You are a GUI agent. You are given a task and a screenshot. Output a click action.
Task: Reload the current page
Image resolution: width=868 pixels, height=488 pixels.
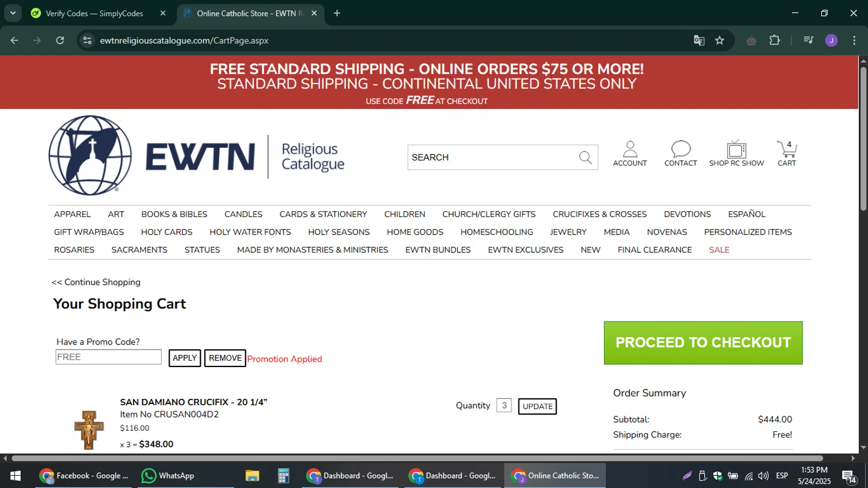pyautogui.click(x=60, y=41)
